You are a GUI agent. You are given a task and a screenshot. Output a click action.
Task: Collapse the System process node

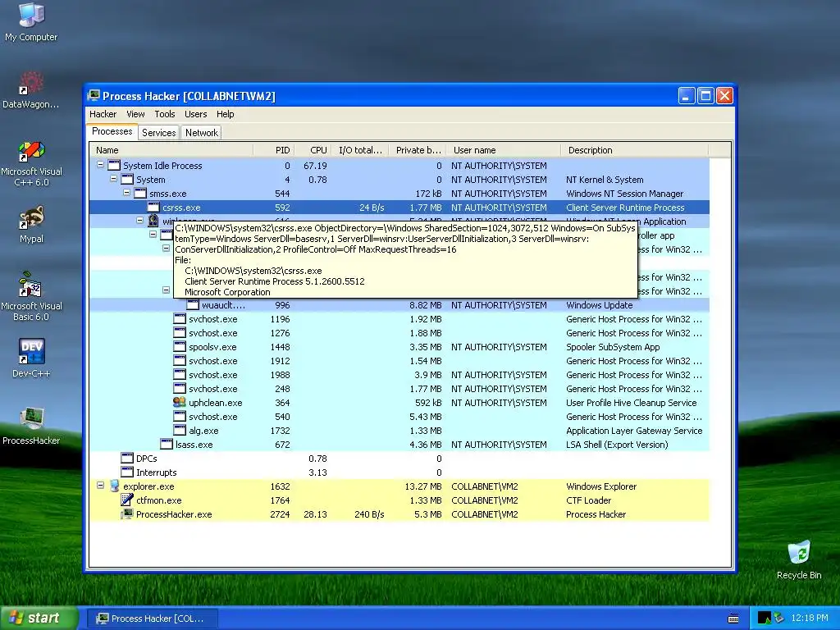tap(113, 179)
